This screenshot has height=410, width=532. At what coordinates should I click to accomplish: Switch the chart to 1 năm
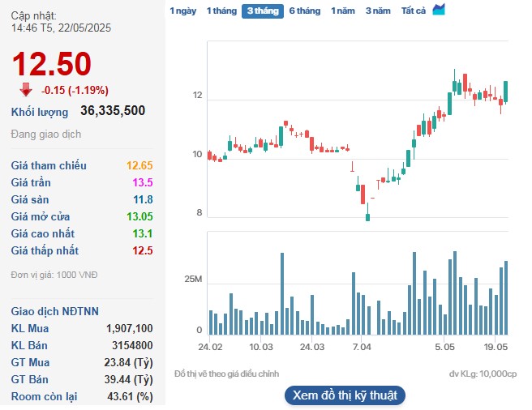(342, 11)
